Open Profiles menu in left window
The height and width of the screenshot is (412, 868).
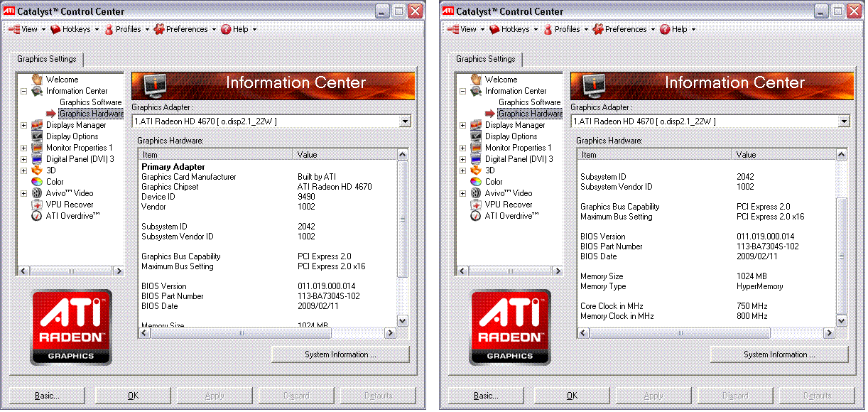point(127,29)
